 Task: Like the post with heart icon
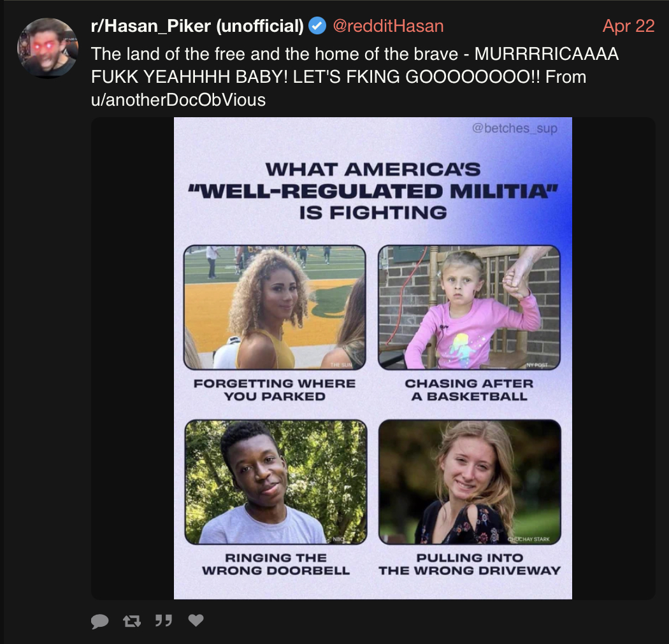pyautogui.click(x=196, y=620)
